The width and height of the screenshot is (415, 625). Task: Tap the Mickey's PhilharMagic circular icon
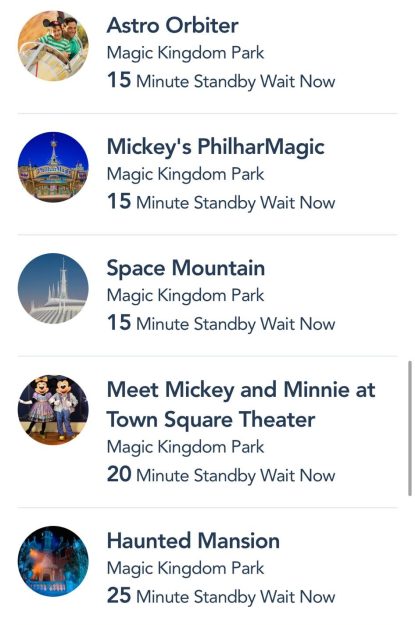pos(53,167)
